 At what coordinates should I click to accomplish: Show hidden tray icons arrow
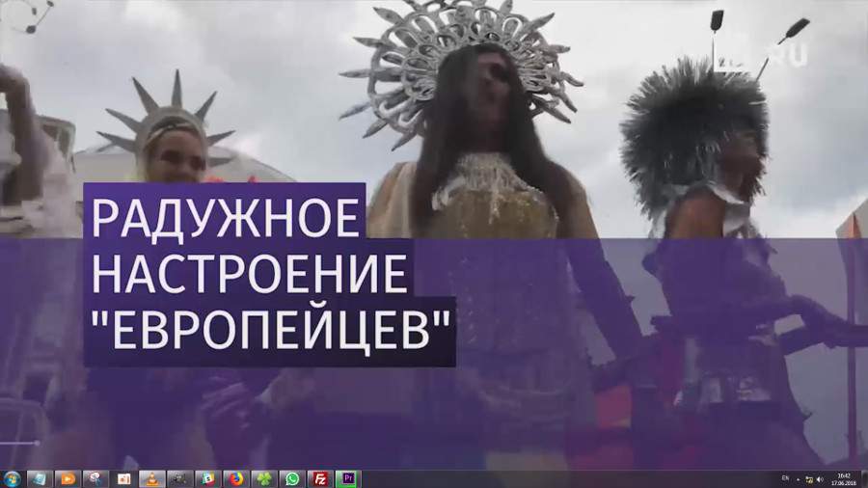tap(798, 479)
